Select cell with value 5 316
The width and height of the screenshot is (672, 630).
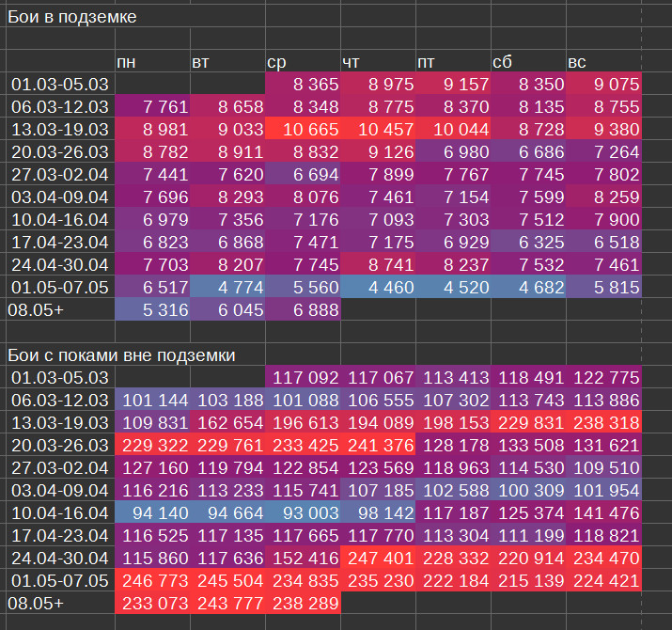(x=152, y=309)
